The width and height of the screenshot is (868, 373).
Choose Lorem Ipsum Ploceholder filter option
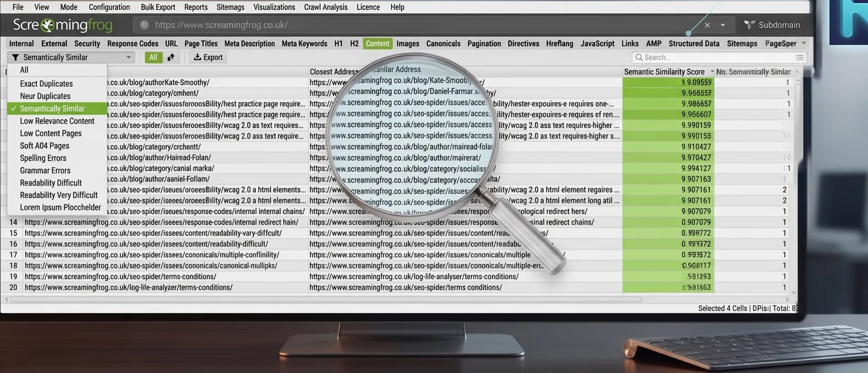click(57, 208)
